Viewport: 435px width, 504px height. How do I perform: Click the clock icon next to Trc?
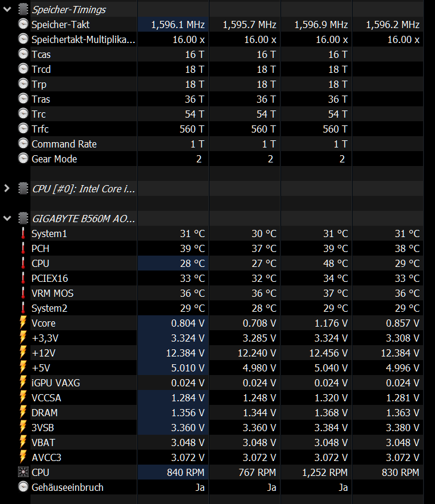[23, 113]
